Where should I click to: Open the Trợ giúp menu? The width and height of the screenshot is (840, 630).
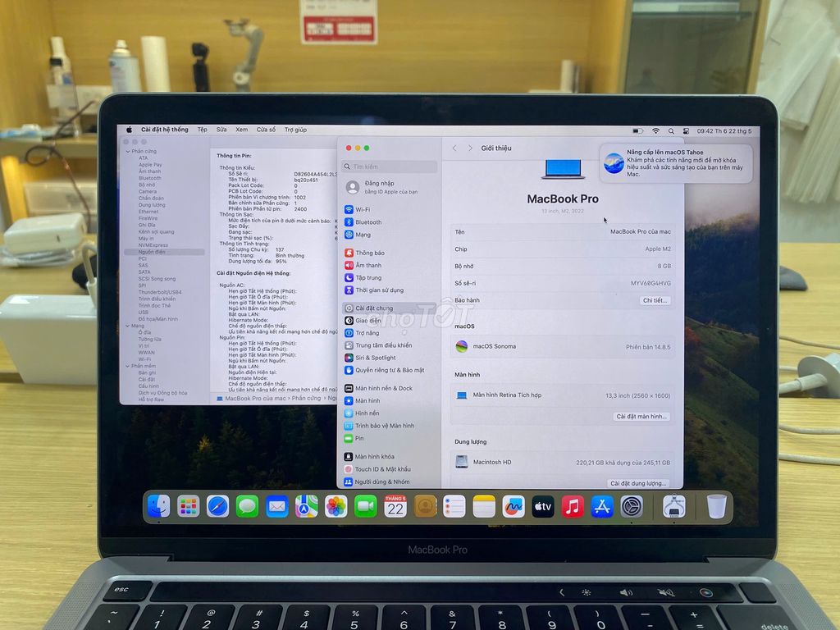[295, 130]
